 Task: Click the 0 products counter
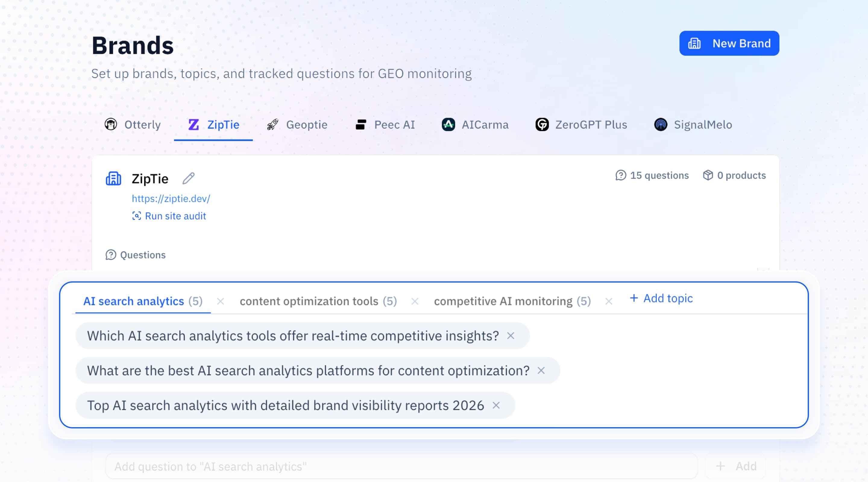coord(734,176)
